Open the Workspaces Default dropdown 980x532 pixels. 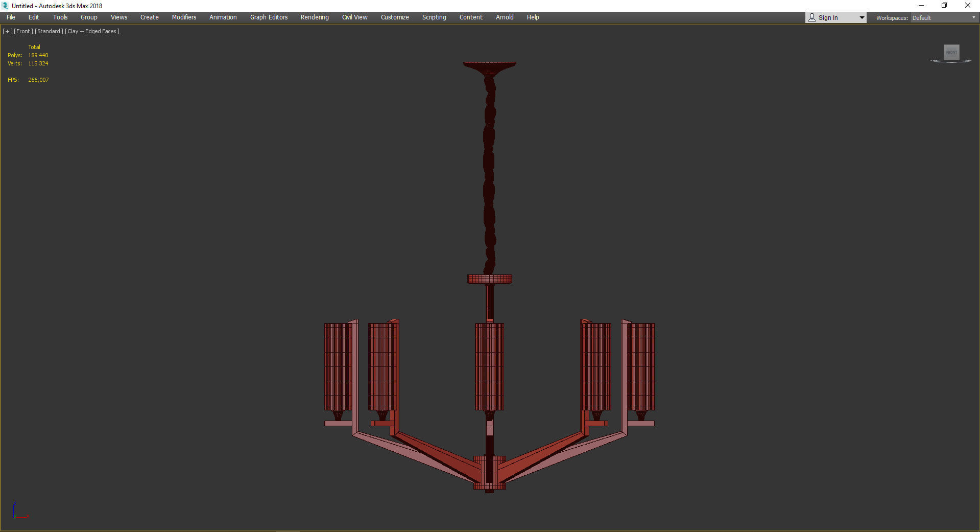coord(944,18)
